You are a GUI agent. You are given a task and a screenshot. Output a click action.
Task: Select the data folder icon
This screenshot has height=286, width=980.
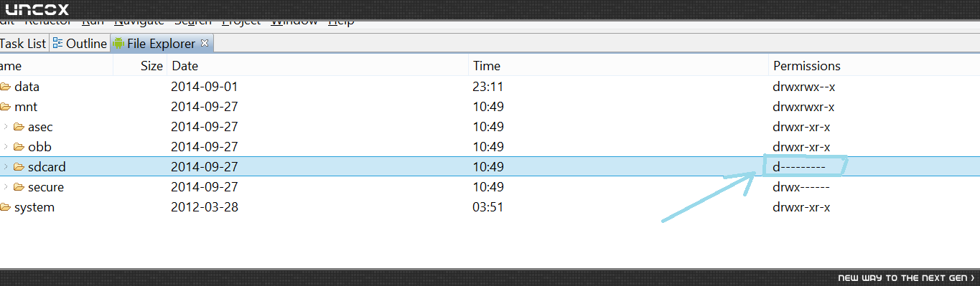(6, 87)
